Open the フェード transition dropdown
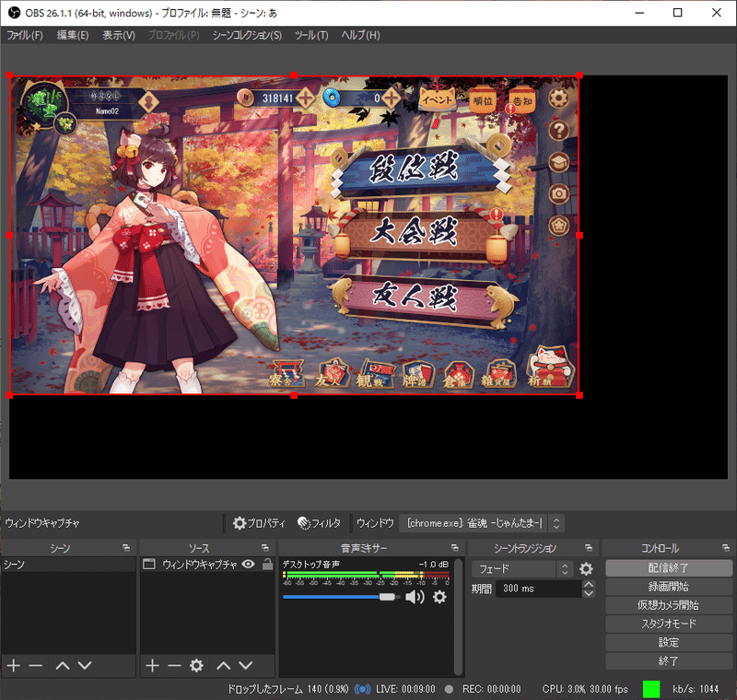Viewport: 737px width, 700px height. point(521,569)
